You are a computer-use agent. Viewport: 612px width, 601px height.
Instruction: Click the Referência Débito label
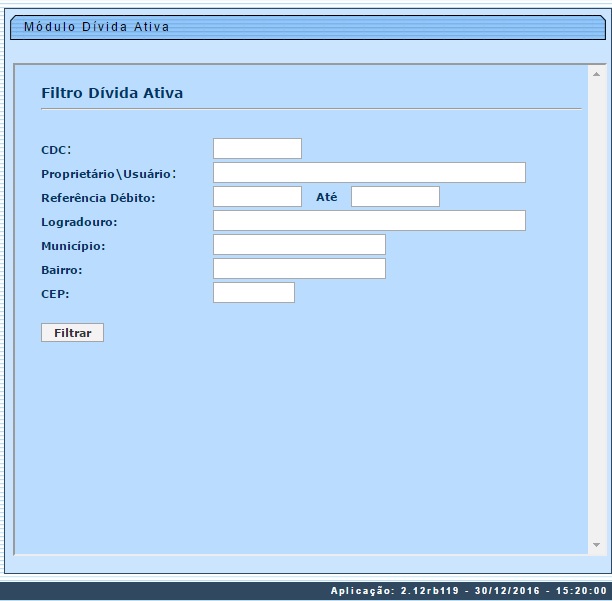(98, 198)
